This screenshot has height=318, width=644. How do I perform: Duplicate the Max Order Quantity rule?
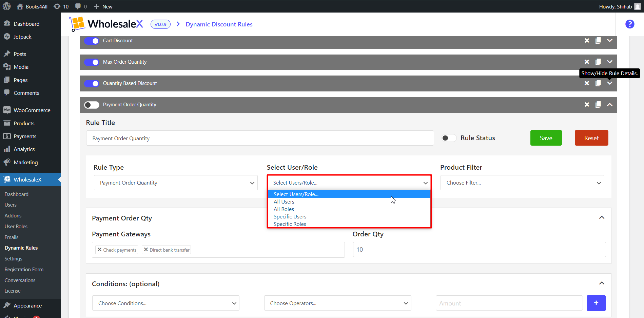pyautogui.click(x=598, y=62)
